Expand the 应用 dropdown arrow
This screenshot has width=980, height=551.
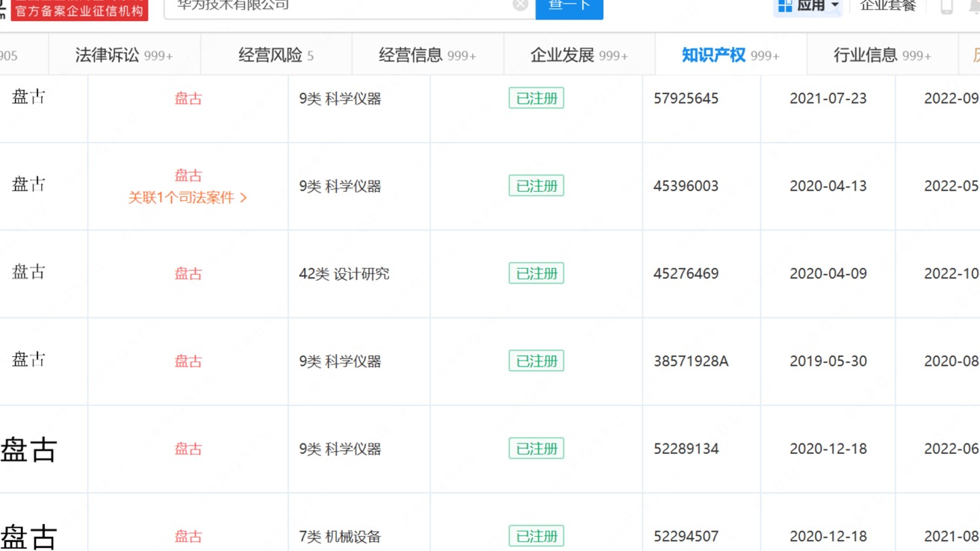tap(834, 6)
